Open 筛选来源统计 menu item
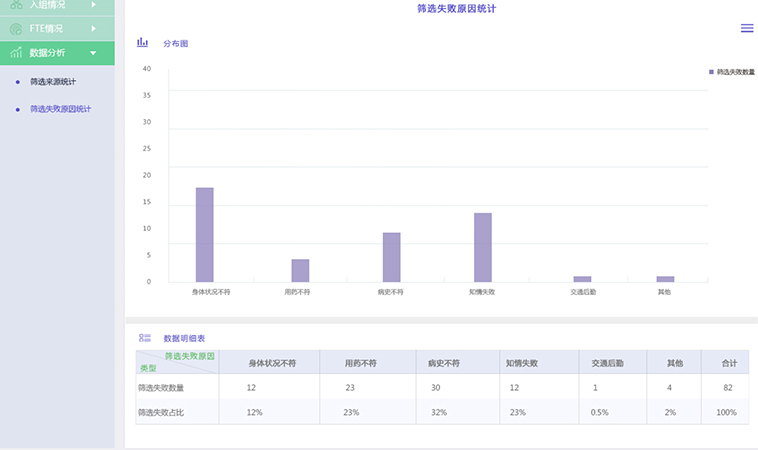 tap(53, 82)
